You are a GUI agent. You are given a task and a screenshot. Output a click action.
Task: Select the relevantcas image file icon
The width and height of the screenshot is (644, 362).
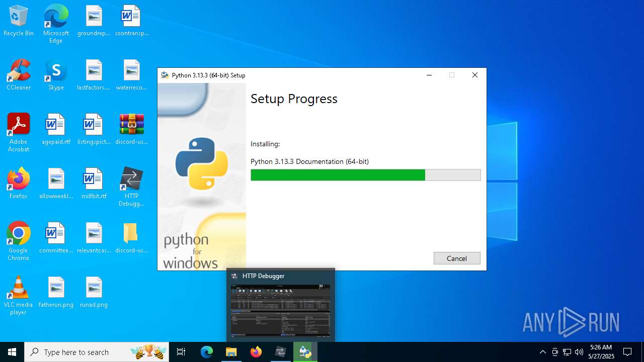click(94, 238)
